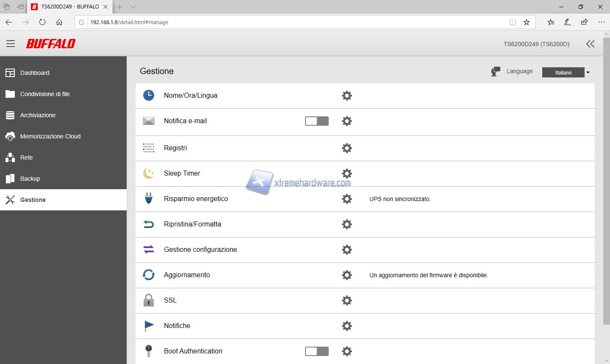The height and width of the screenshot is (364, 610).
Task: Toggle the Notifica e-mail switch
Action: point(316,121)
